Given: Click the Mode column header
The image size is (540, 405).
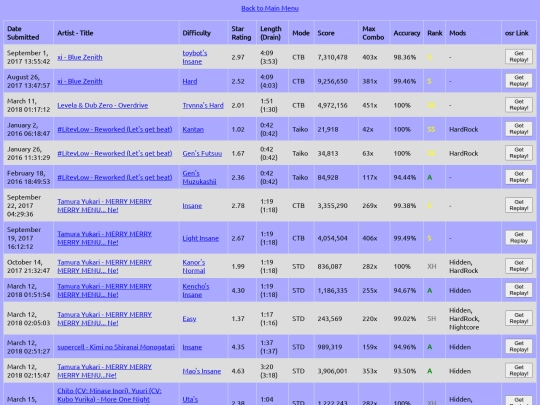Looking at the screenshot, I should click(301, 33).
